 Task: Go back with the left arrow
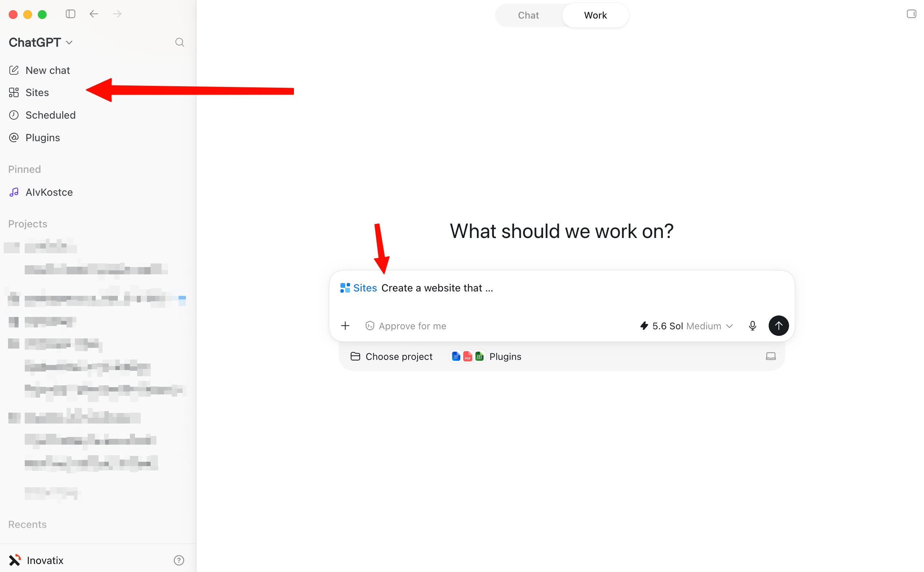pyautogui.click(x=94, y=15)
